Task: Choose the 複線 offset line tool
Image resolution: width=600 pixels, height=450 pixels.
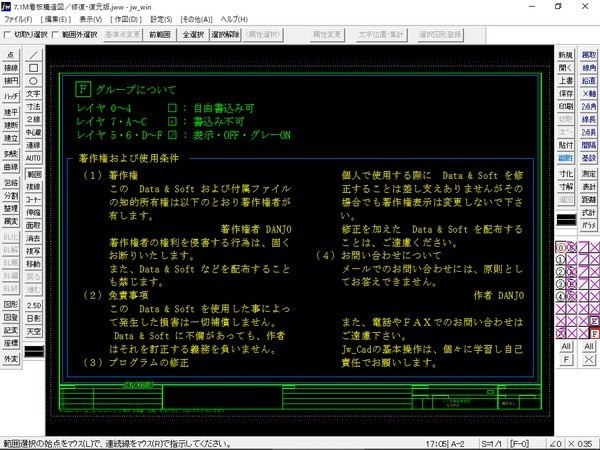Action: (x=33, y=187)
